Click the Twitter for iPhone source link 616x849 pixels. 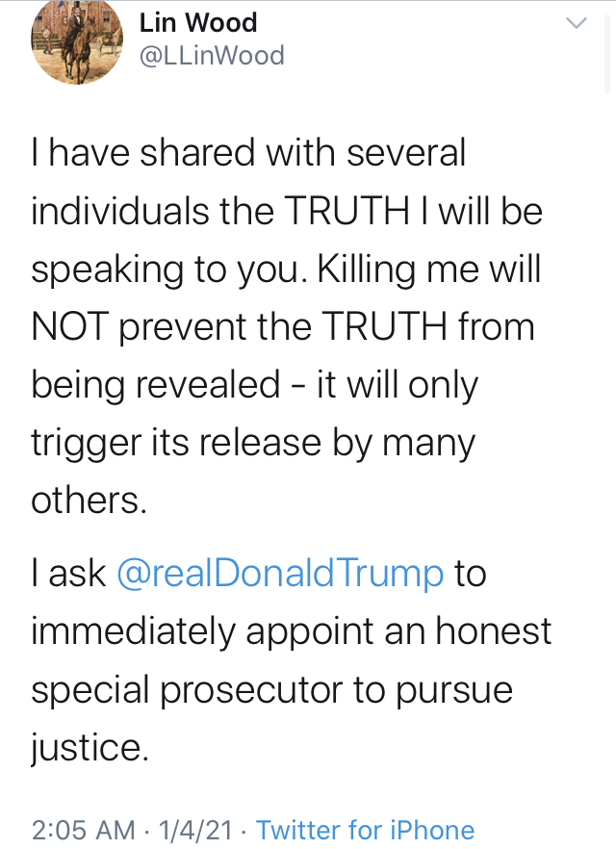(366, 830)
